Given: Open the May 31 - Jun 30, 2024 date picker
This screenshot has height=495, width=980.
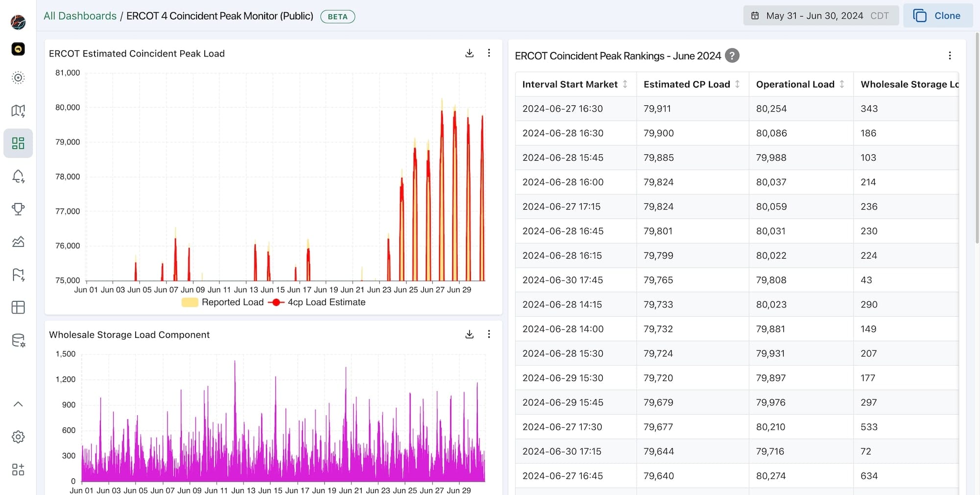Looking at the screenshot, I should point(821,16).
